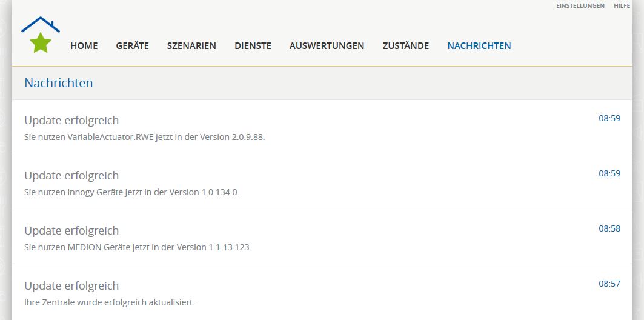The width and height of the screenshot is (644, 320).
Task: Click the house and star logo
Action: [x=41, y=35]
